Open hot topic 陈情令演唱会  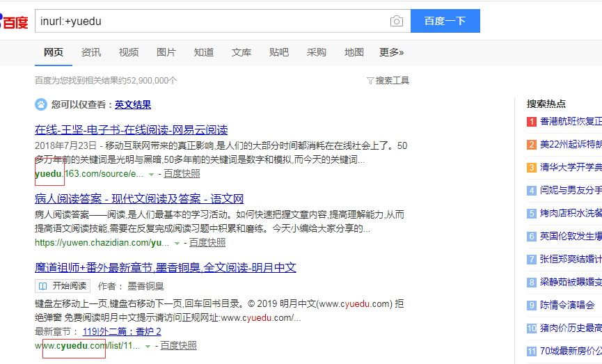tap(567, 306)
